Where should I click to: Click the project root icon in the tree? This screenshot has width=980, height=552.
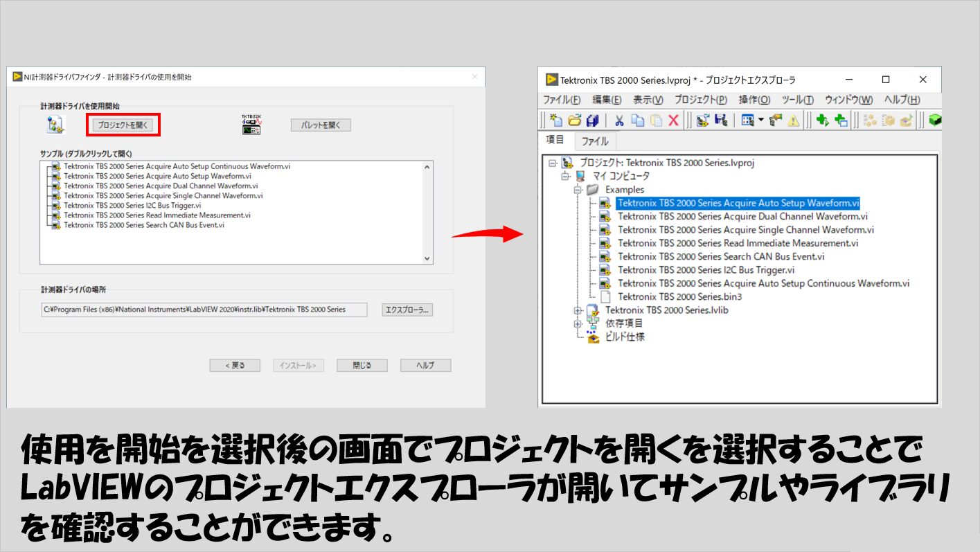[567, 163]
